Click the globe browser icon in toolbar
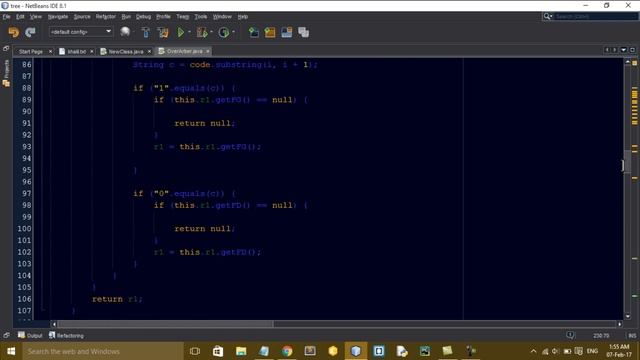Screen dimensions: 640x360 (125, 32)
